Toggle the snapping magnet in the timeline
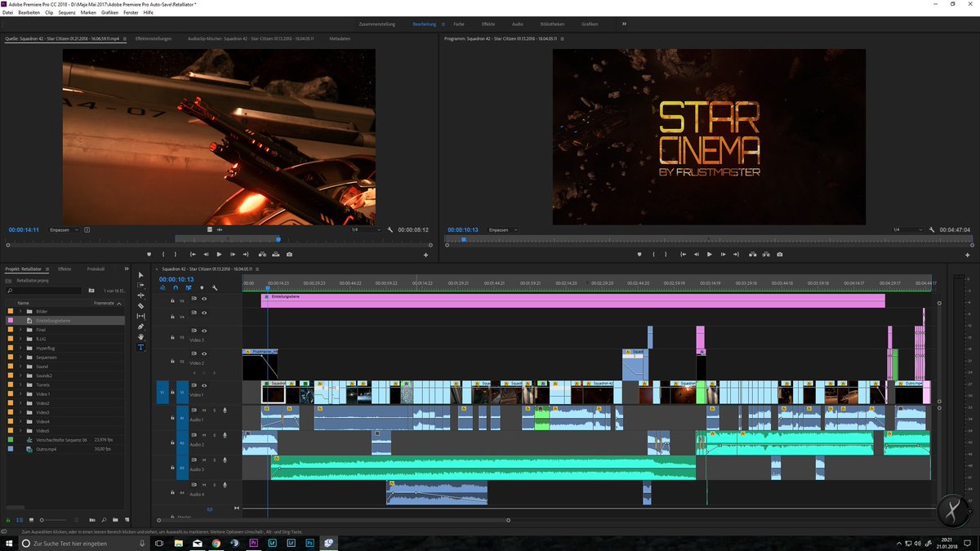This screenshot has height=551, width=980. (175, 287)
